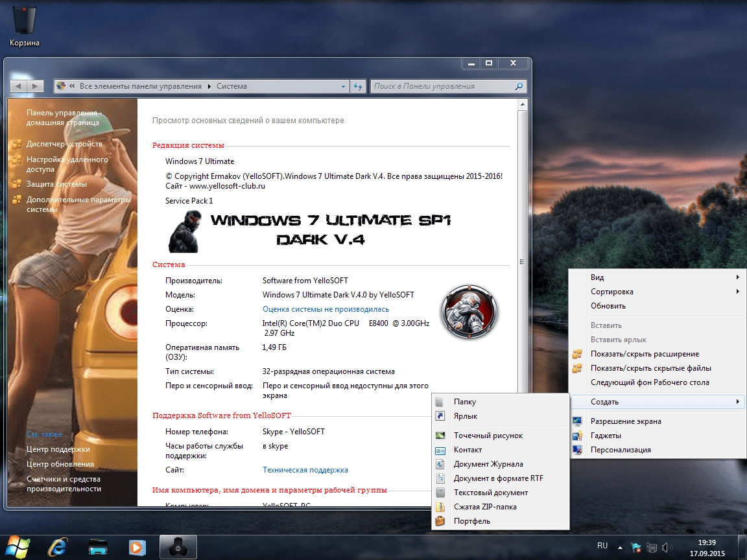Click the icon beside Разрешение экрана
Screen dimensions: 747x560
coord(577,421)
